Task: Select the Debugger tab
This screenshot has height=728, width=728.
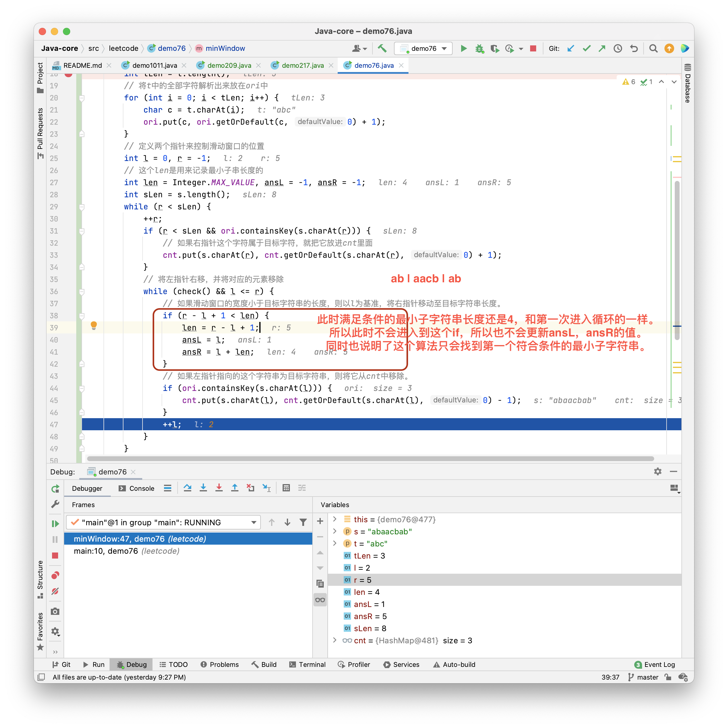Action: point(87,488)
